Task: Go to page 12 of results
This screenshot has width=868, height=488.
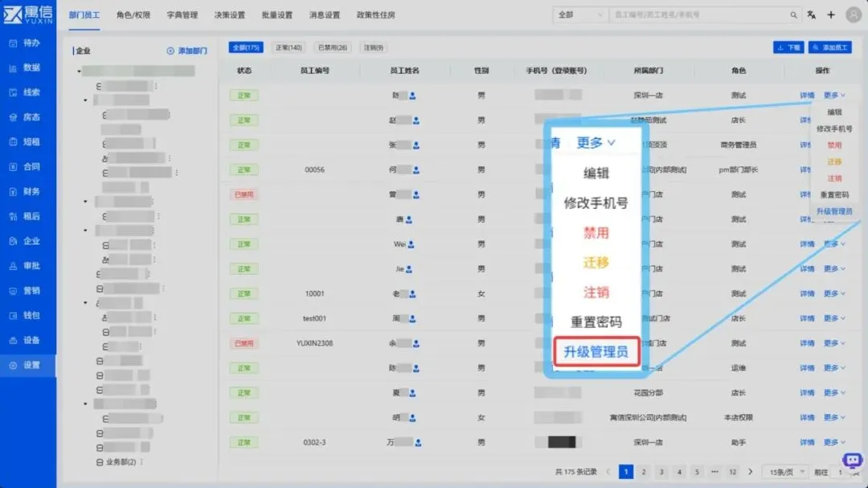Action: (732, 472)
